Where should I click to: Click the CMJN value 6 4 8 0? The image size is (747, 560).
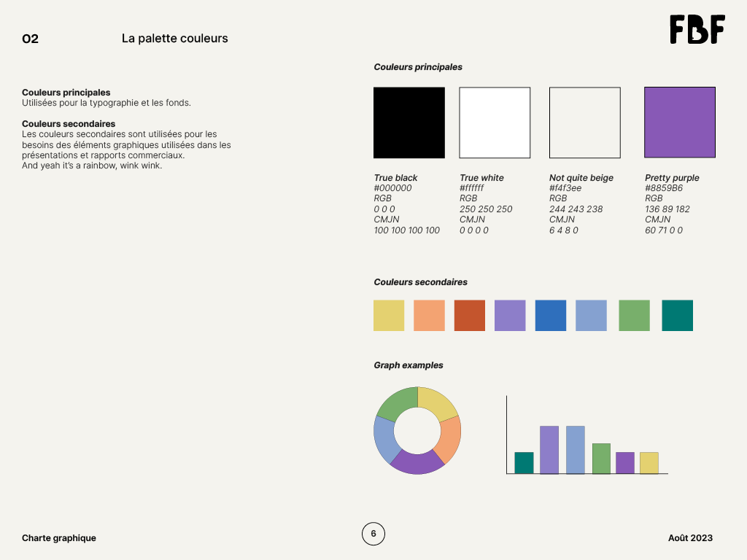pos(564,230)
